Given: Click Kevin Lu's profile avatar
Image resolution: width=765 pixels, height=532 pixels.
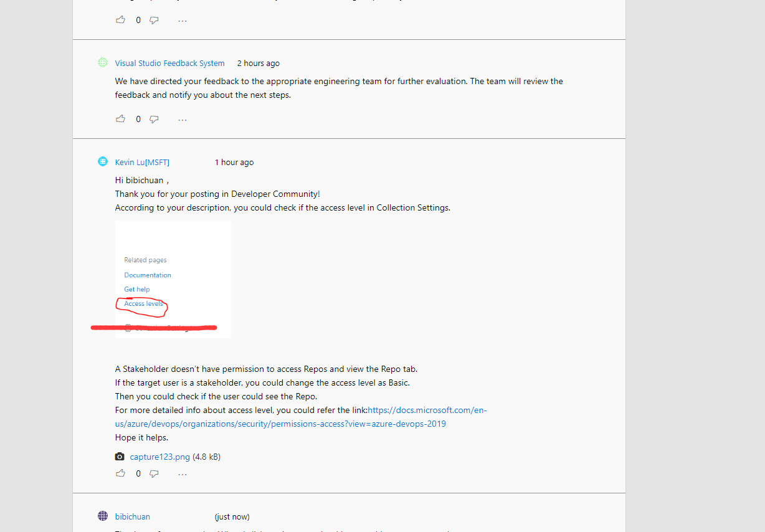Looking at the screenshot, I should coord(103,162).
